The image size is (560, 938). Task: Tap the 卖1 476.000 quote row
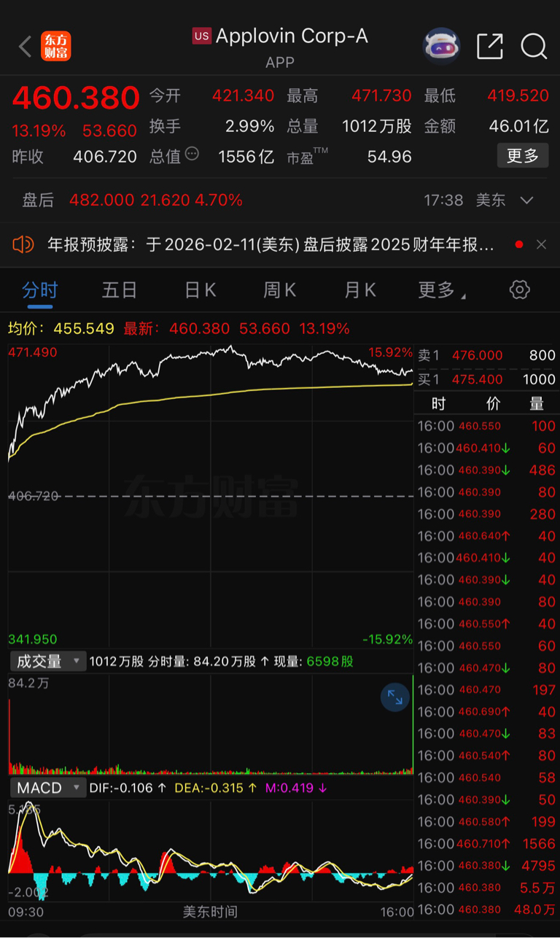(486, 355)
